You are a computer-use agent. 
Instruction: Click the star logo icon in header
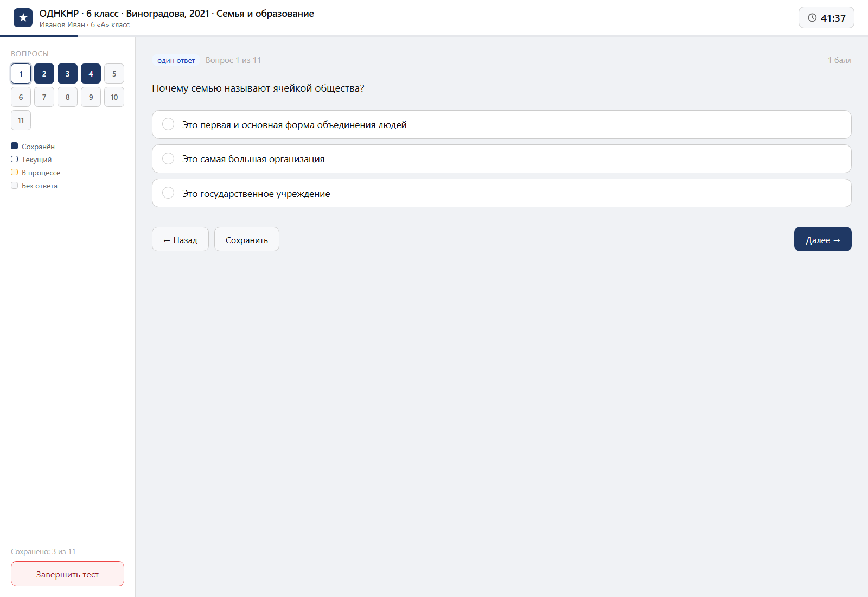(x=23, y=18)
